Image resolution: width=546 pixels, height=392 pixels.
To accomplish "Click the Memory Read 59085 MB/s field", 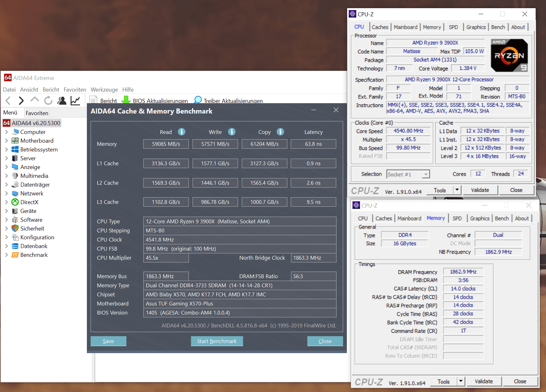I will point(166,144).
